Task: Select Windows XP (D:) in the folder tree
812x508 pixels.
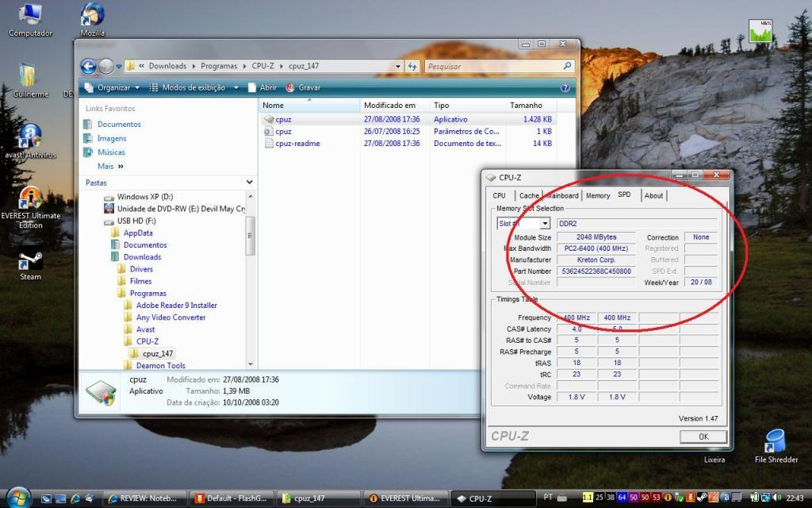Action: pos(139,197)
